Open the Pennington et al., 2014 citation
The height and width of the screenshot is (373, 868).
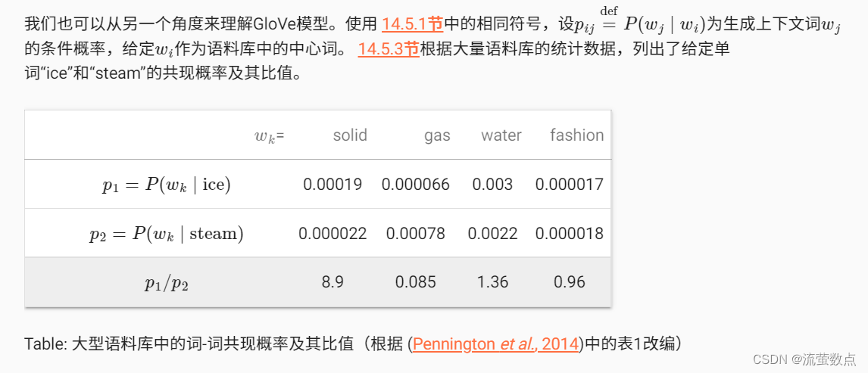tap(495, 343)
